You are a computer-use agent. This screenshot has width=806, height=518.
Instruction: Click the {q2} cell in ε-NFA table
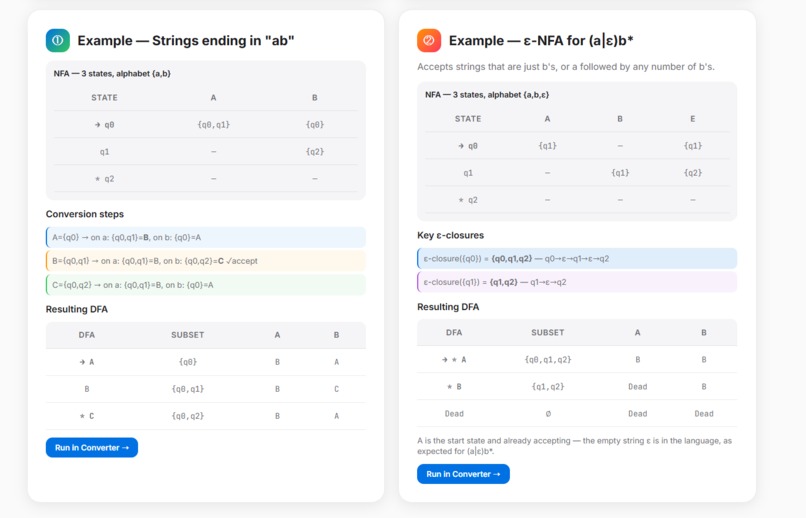tap(692, 173)
